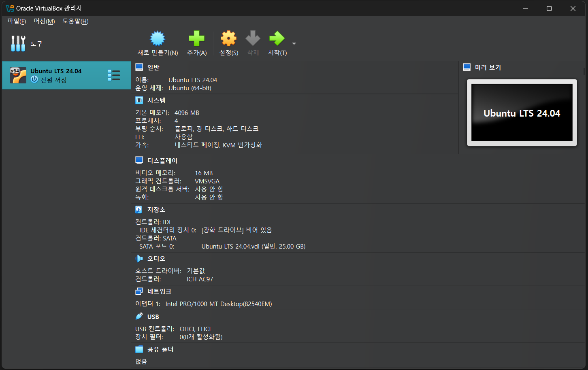
Task: Click the 디스플레이 section icon
Action: point(139,160)
